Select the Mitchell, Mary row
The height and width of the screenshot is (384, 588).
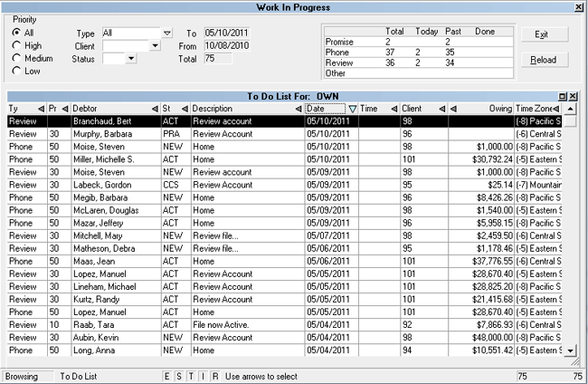click(285, 236)
